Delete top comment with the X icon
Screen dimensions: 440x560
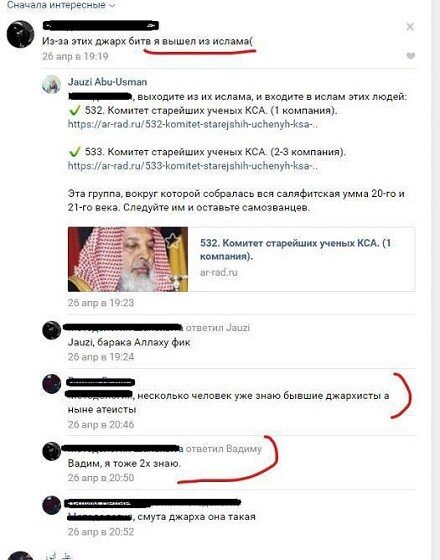[x=410, y=27]
